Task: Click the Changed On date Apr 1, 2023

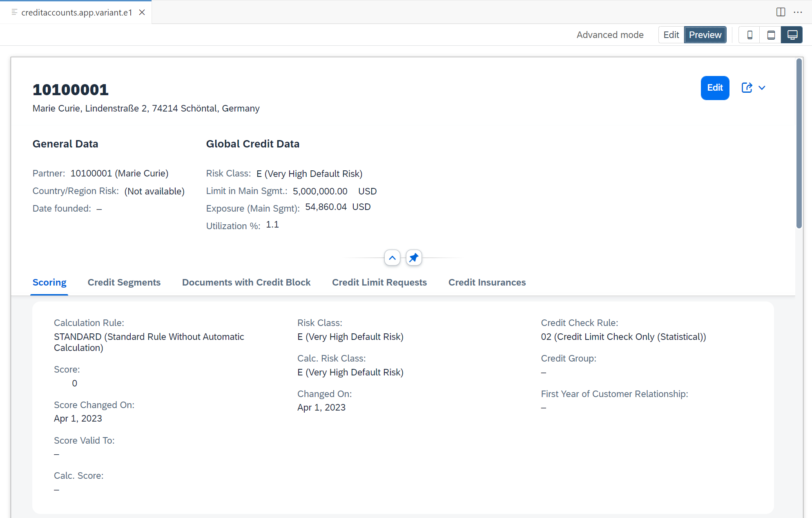Action: click(x=321, y=407)
